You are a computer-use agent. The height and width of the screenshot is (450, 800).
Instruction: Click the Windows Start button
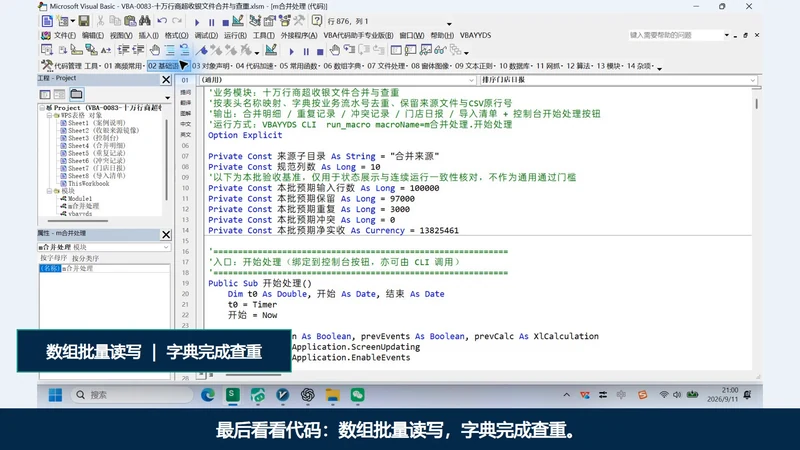(x=55, y=395)
